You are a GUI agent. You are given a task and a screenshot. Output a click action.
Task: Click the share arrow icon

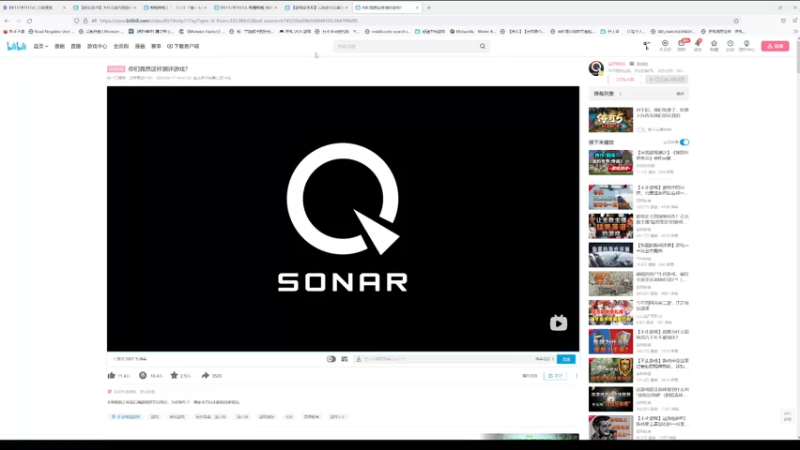click(205, 376)
